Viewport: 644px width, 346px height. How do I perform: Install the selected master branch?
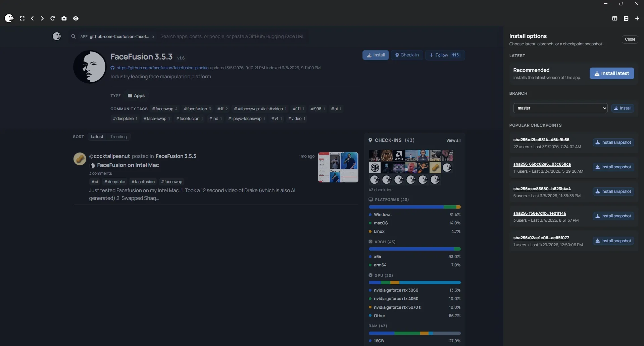tap(623, 108)
